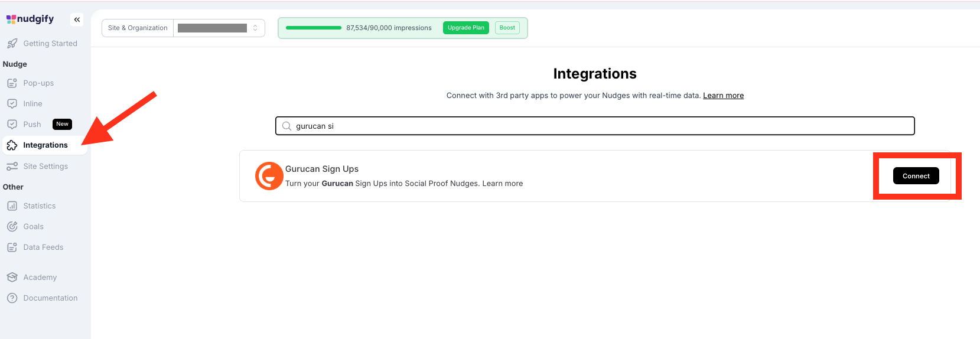
Task: Click the 87,534/90,000 impressions text
Action: 389,28
